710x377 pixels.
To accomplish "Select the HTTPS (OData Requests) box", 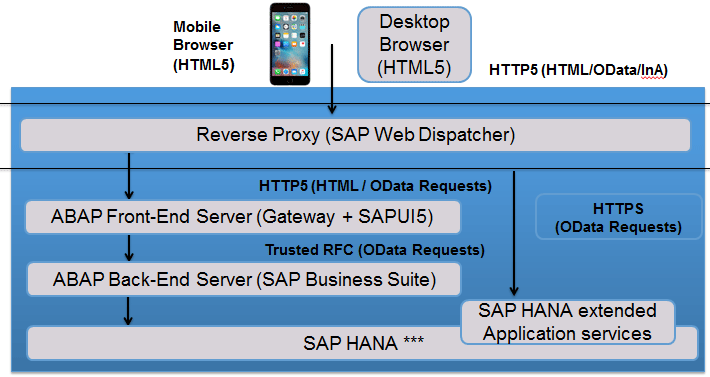I will 619,217.
